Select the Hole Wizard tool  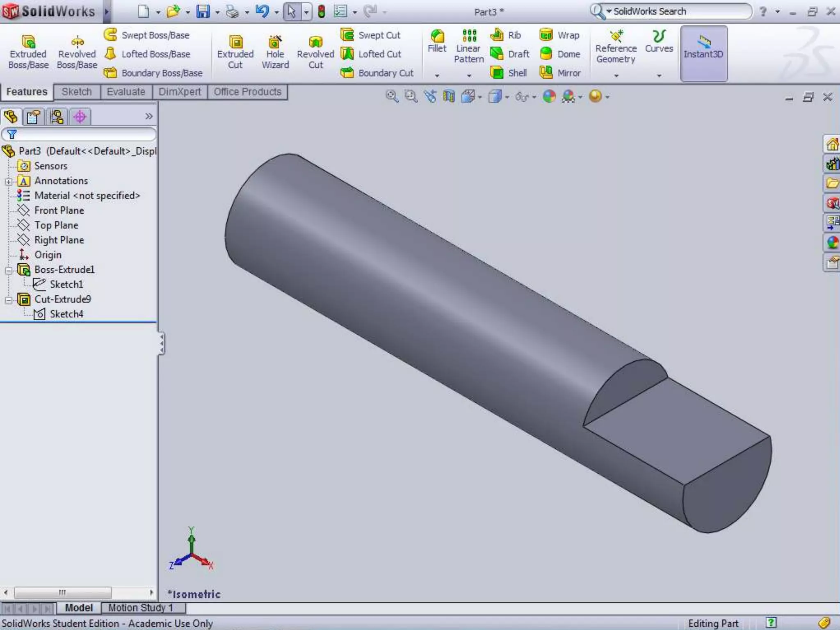[x=275, y=42]
